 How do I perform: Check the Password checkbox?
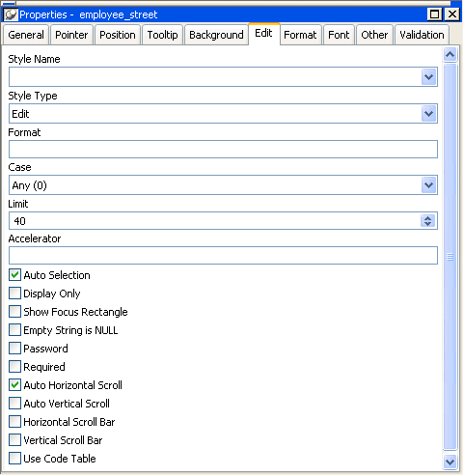coord(14,349)
